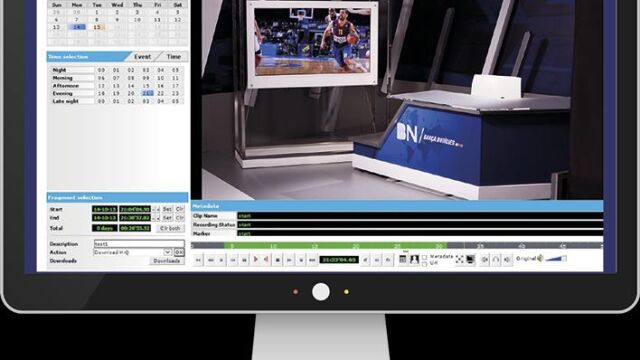
Task: Select day 12 in the calendar
Action: [178, 20]
